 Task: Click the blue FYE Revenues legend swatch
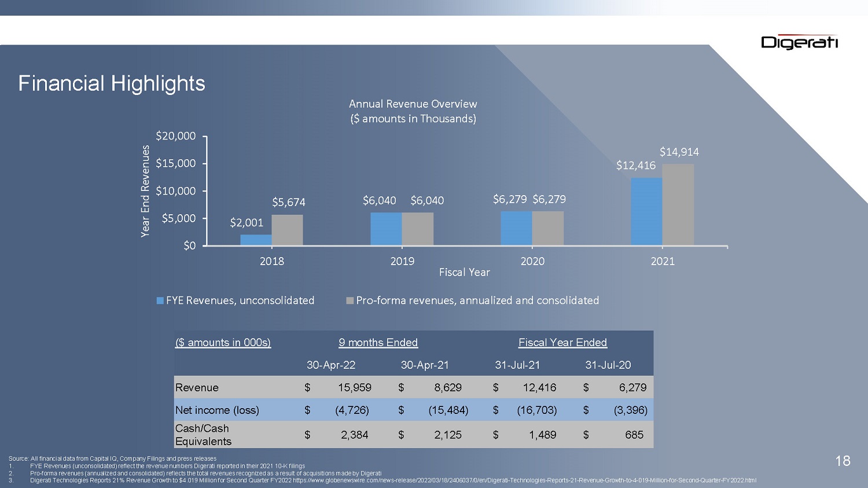tap(160, 300)
